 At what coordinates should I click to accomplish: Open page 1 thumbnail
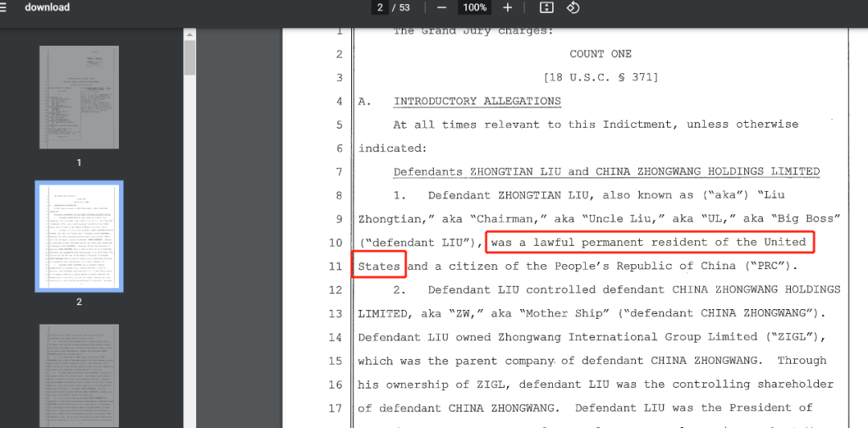pos(79,97)
